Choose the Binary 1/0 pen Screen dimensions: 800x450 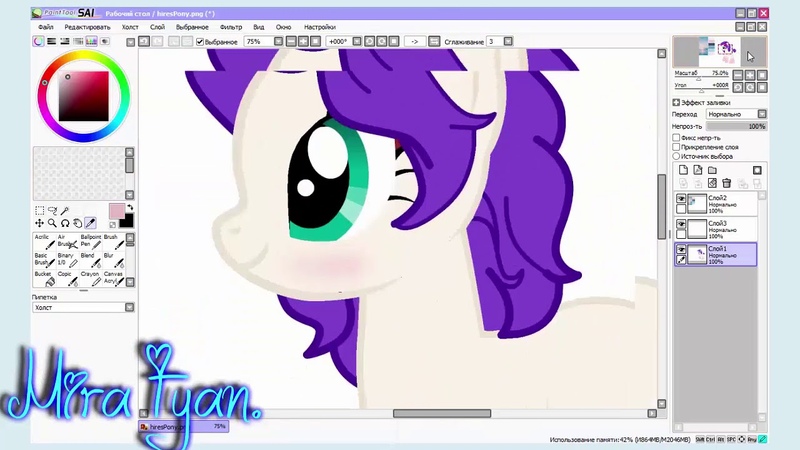(x=67, y=260)
